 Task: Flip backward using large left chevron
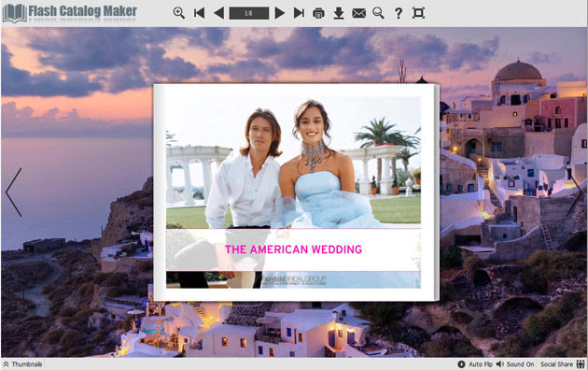click(x=14, y=192)
